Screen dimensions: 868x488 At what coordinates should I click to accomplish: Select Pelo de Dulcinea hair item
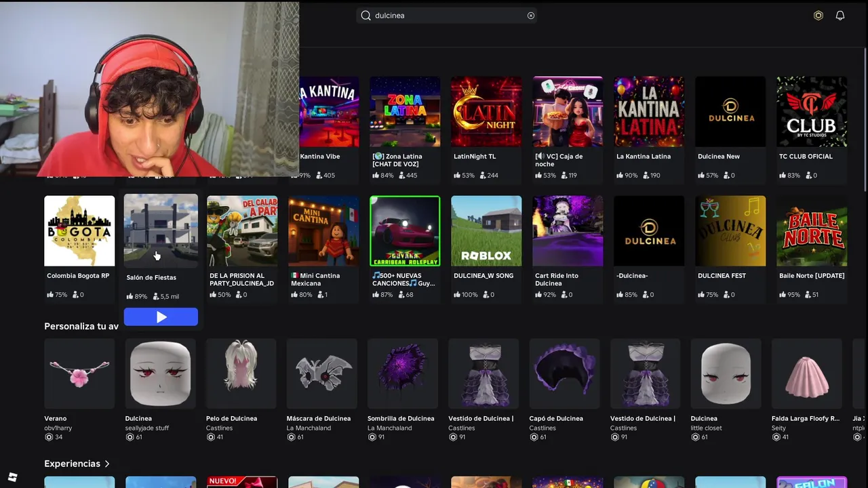tap(241, 373)
